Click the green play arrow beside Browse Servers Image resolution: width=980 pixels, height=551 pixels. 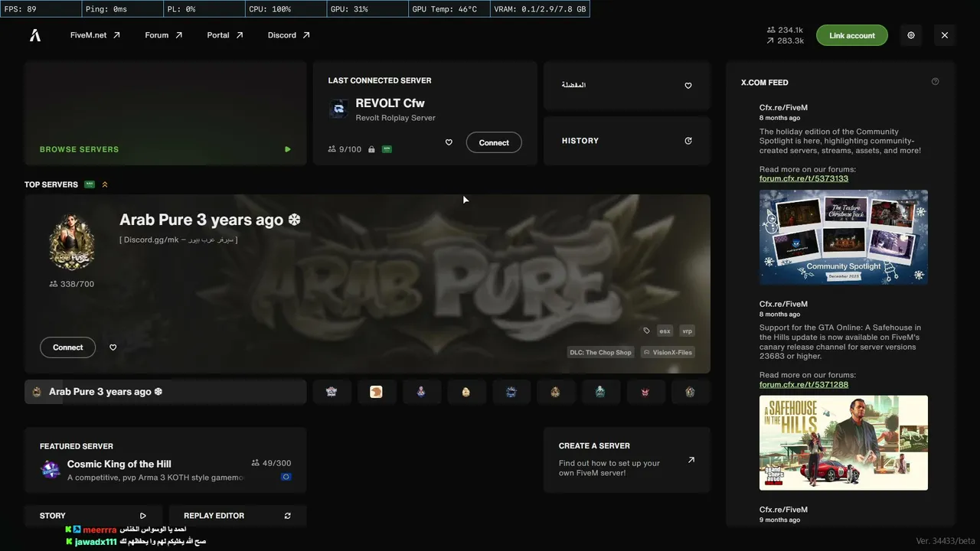point(288,149)
